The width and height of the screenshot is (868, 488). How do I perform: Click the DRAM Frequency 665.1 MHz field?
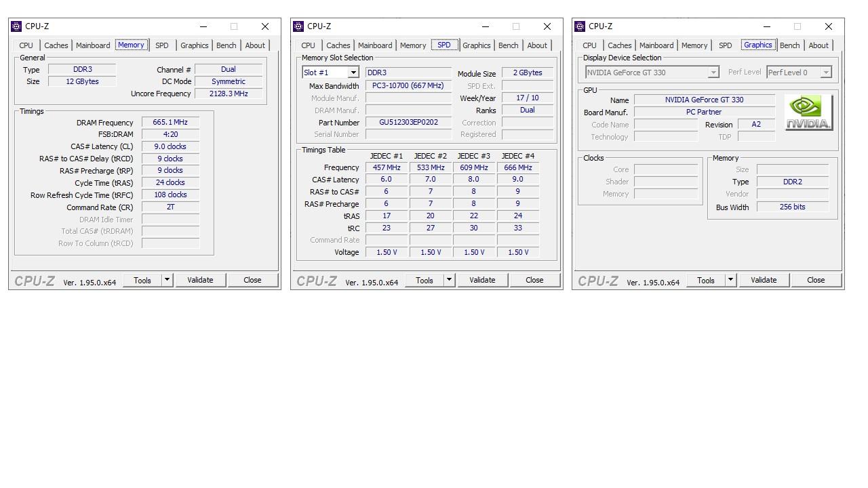(170, 123)
